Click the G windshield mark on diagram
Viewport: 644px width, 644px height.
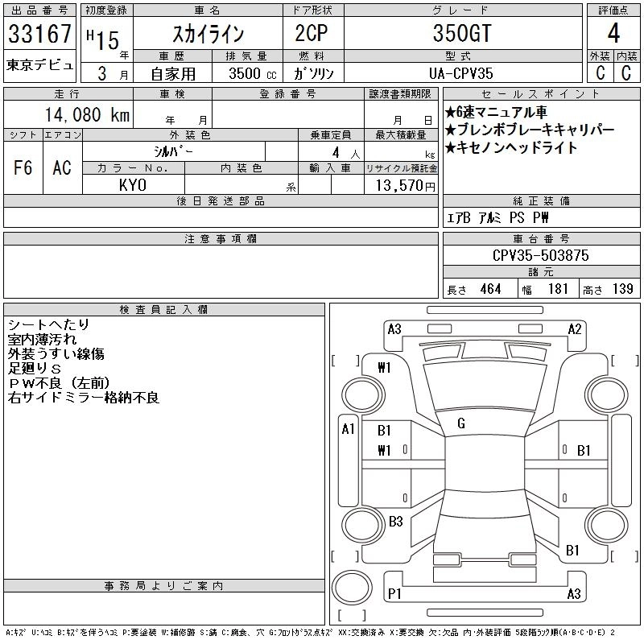[461, 423]
